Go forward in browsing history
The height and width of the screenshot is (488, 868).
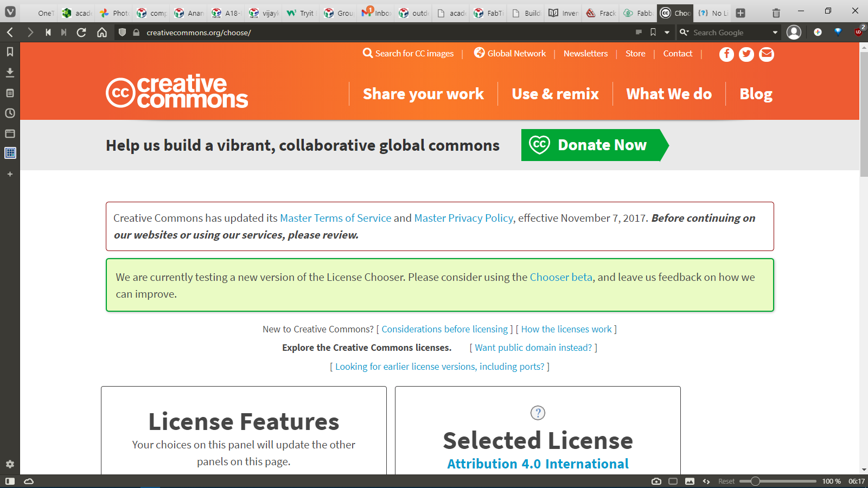coord(30,33)
